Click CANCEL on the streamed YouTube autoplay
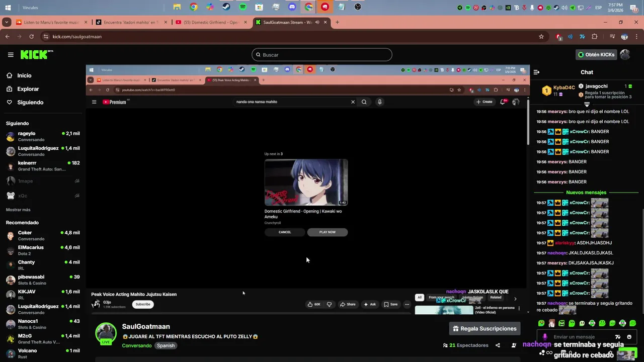The width and height of the screenshot is (644, 362). click(x=285, y=232)
